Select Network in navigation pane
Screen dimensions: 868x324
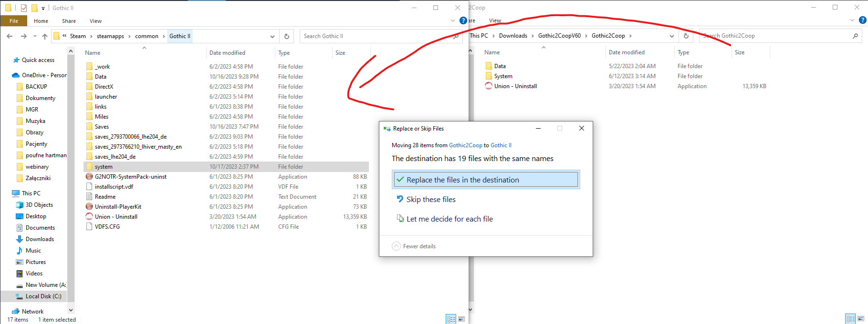pos(32,312)
